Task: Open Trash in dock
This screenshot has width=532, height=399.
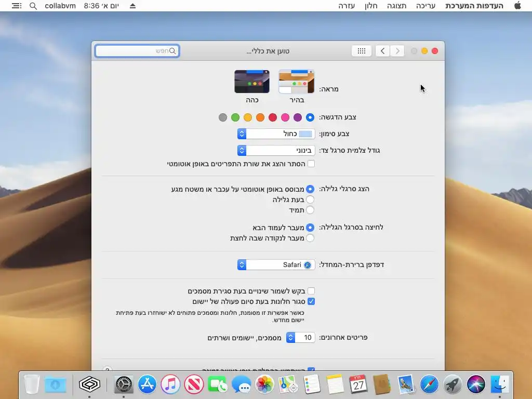Action: [32, 384]
